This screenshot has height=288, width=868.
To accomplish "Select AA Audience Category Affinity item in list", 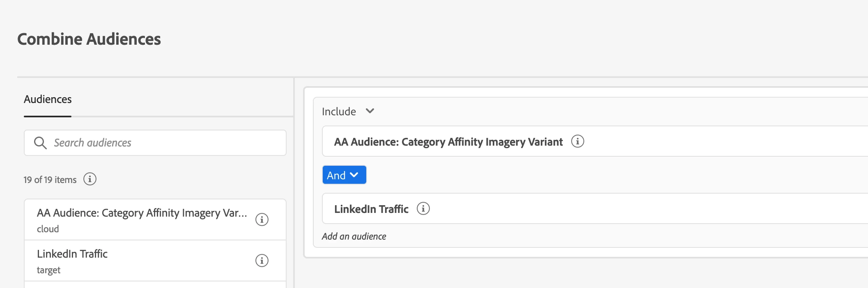I will 142,213.
